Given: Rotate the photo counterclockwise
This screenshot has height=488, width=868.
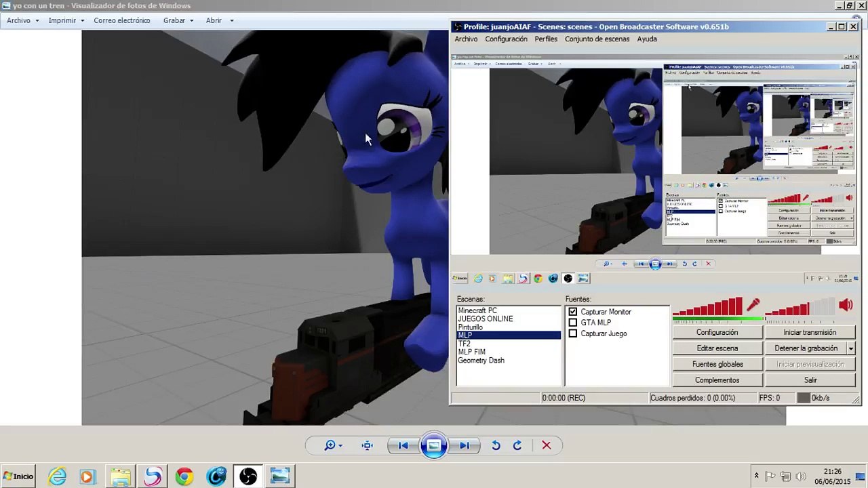Looking at the screenshot, I should click(x=496, y=445).
